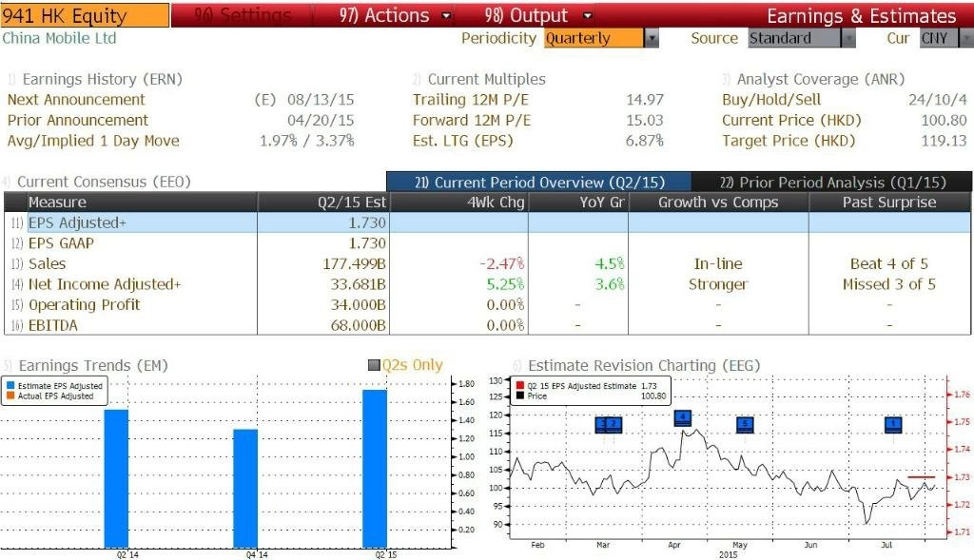Click Target Price (HKD) value 119.13
The height and width of the screenshot is (560, 974).
tap(945, 141)
